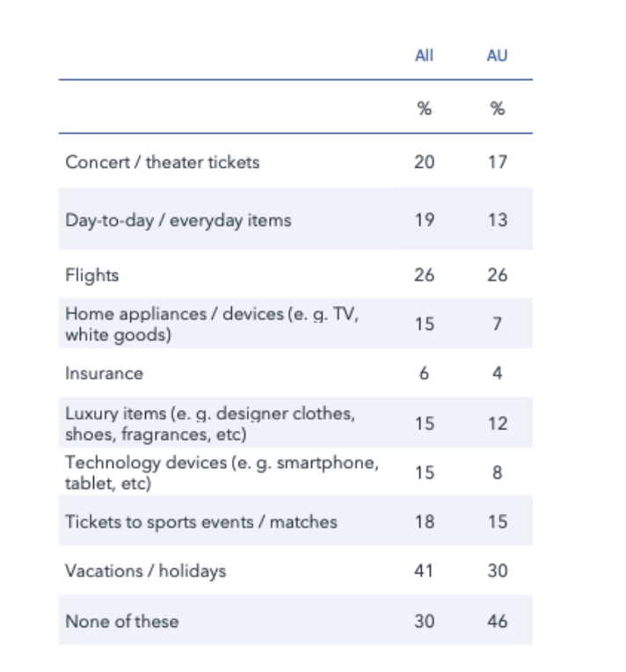Click the All value 6 for Insurance

(x=424, y=374)
